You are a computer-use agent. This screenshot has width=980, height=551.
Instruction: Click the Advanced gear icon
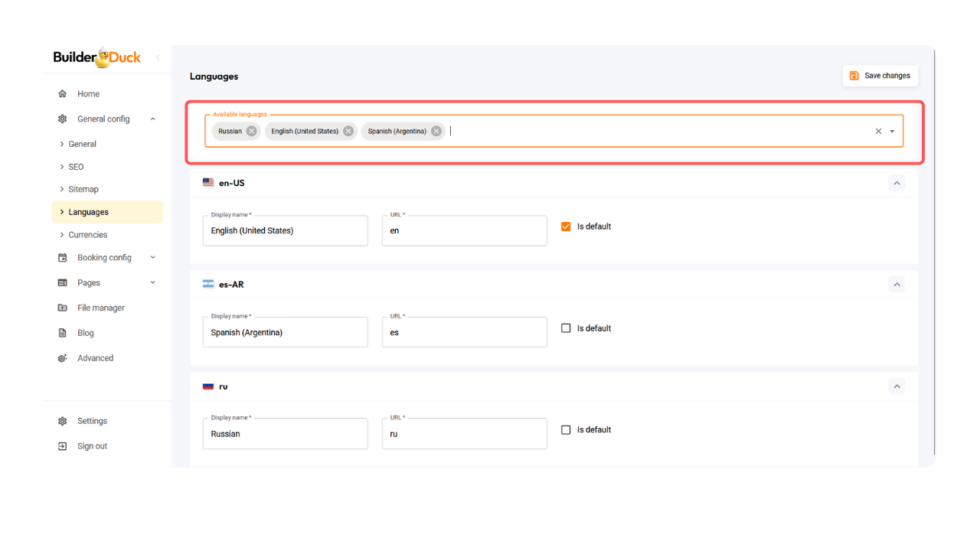click(63, 358)
